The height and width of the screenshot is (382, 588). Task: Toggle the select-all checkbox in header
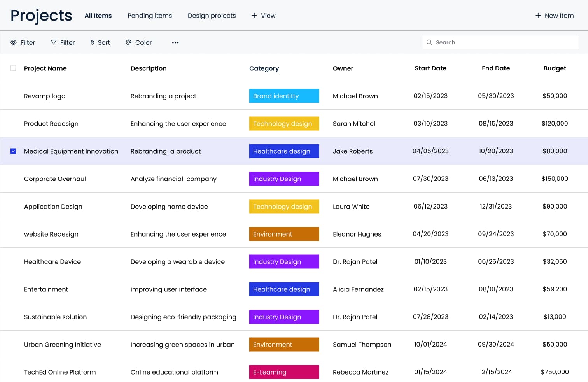coord(13,68)
